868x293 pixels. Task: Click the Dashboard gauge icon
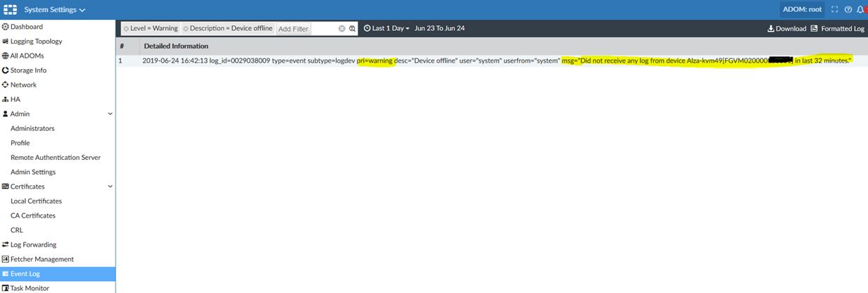pyautogui.click(x=5, y=27)
